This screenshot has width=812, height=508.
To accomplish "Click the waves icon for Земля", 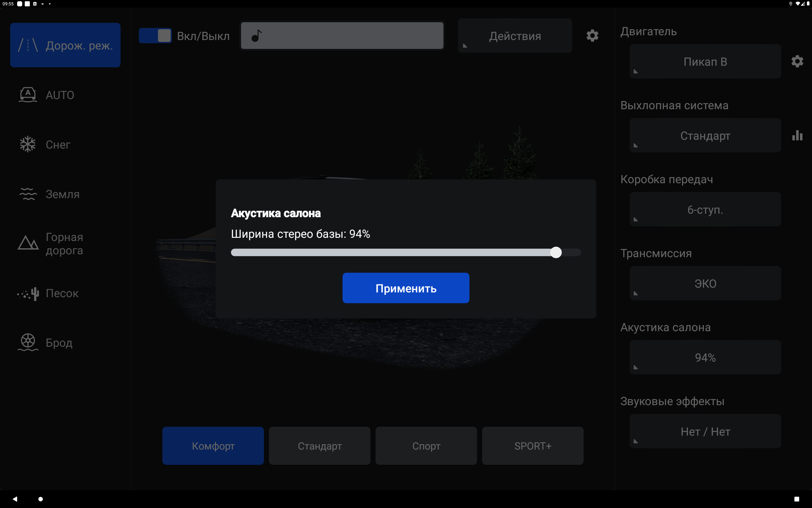I will coord(28,194).
